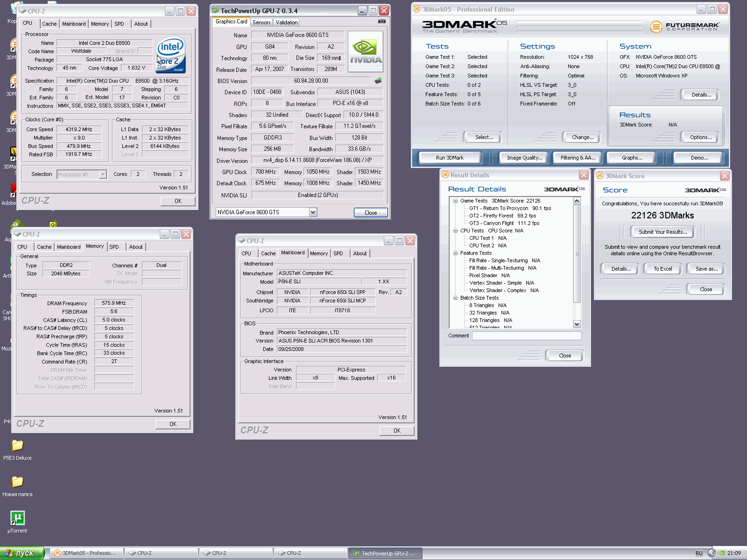This screenshot has width=747, height=560.
Task: Open About tab in CPU-Z CPU window
Action: [x=141, y=24]
